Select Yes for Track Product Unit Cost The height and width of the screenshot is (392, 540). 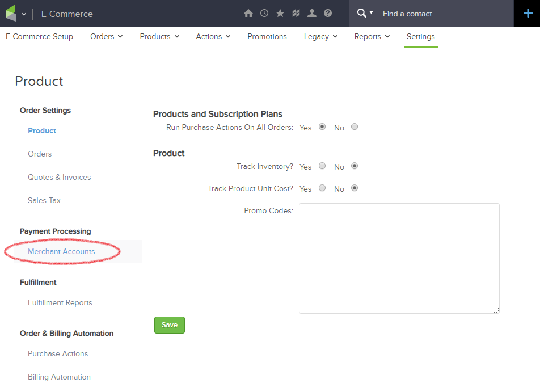point(322,188)
